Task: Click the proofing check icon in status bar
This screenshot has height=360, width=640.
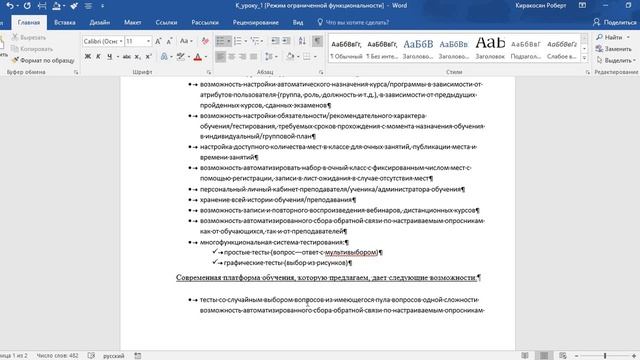Action: (x=91, y=356)
